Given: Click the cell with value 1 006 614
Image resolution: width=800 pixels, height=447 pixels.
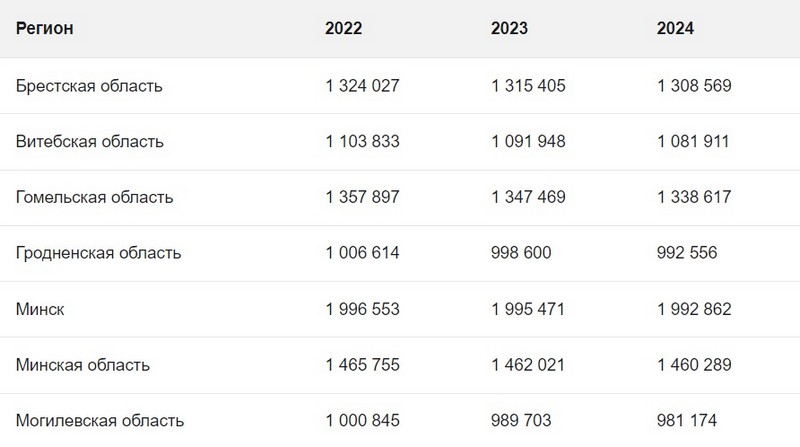Looking at the screenshot, I should click(362, 254).
